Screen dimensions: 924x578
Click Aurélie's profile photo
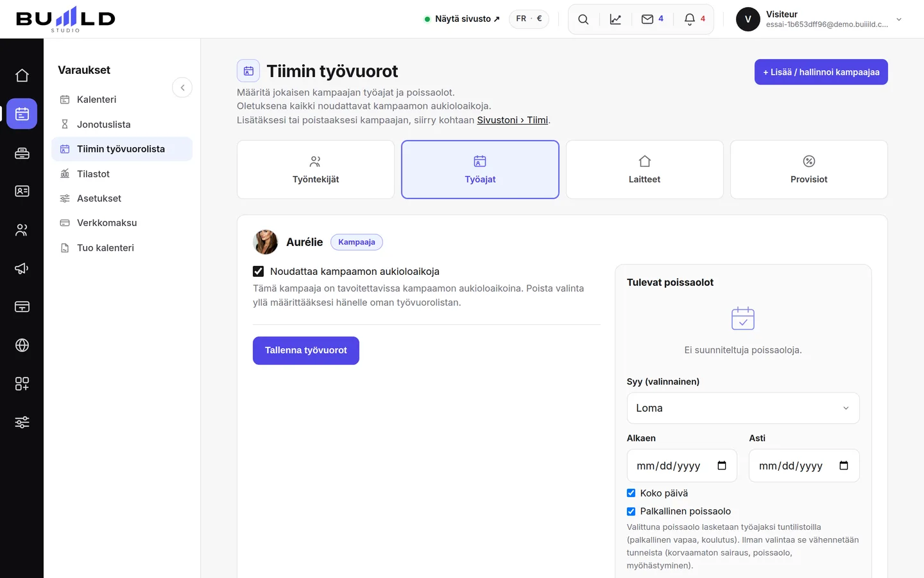tap(266, 242)
